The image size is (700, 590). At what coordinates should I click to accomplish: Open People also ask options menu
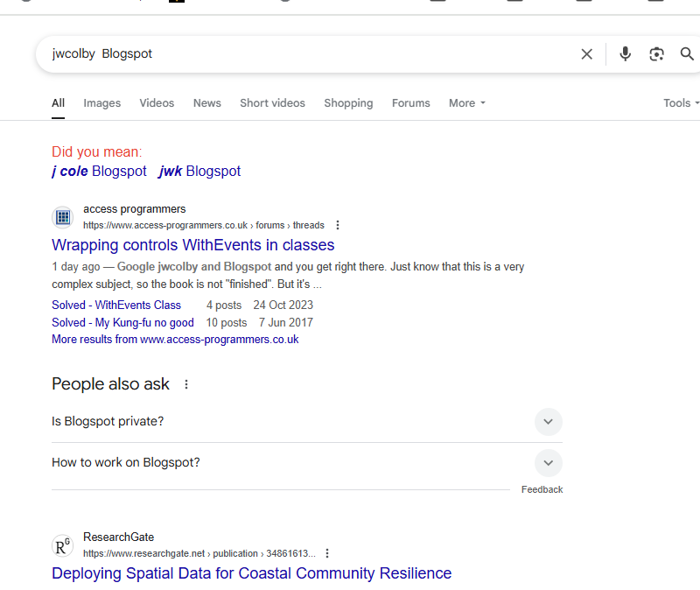[x=186, y=384]
